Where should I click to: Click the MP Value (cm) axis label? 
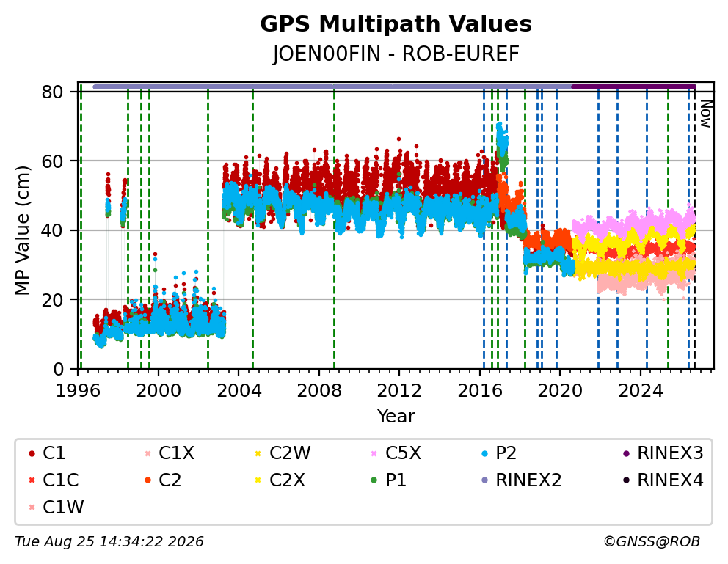[22, 230]
